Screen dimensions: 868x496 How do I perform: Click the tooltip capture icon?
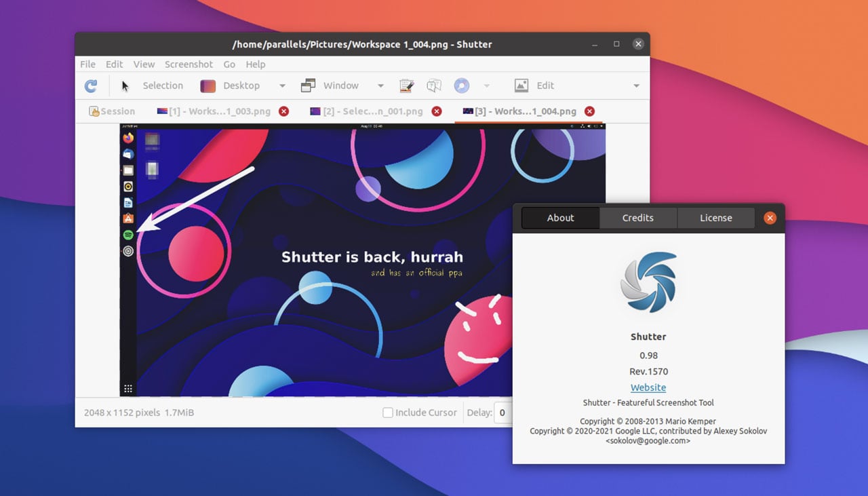434,85
